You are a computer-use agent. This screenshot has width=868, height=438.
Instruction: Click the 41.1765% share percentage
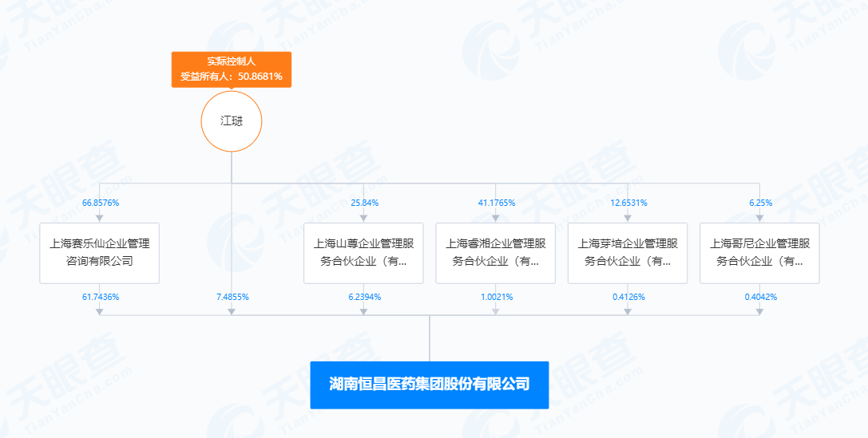point(497,203)
